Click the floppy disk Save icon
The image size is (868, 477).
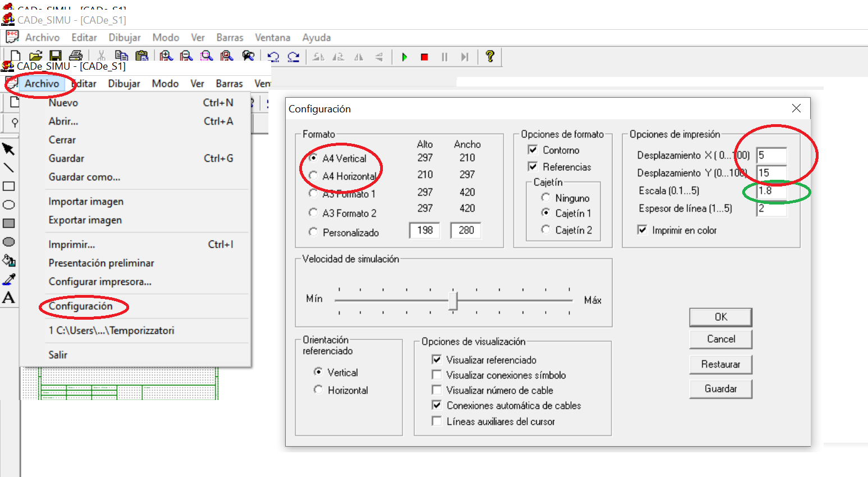pyautogui.click(x=55, y=56)
